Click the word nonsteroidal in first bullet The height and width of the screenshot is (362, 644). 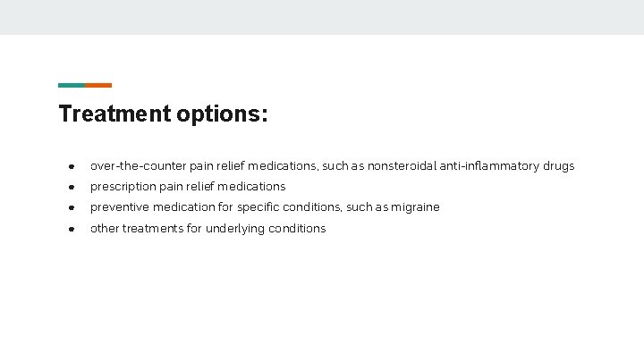point(402,166)
